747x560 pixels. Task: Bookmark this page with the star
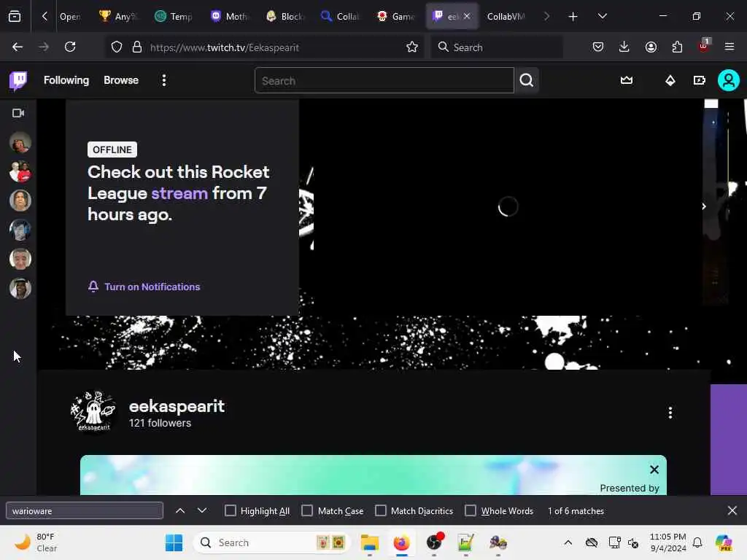coord(412,47)
